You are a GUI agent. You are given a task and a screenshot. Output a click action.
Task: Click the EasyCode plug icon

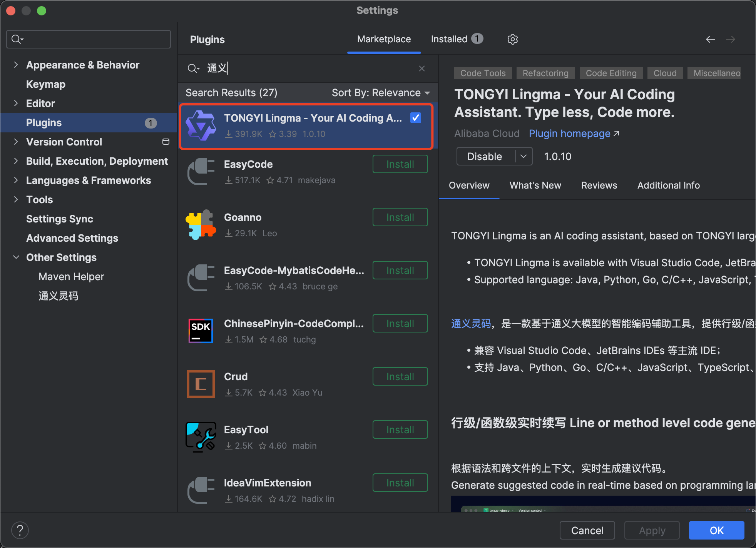[x=201, y=172]
